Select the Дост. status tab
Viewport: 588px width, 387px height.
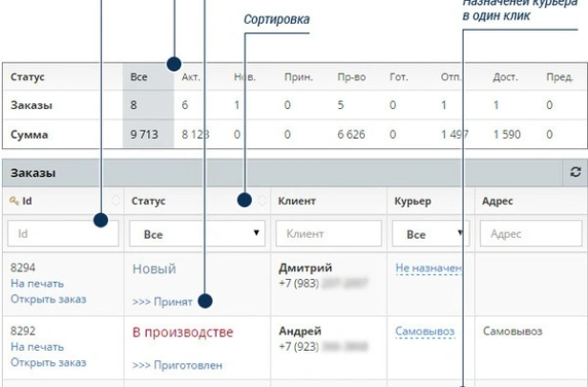point(504,76)
